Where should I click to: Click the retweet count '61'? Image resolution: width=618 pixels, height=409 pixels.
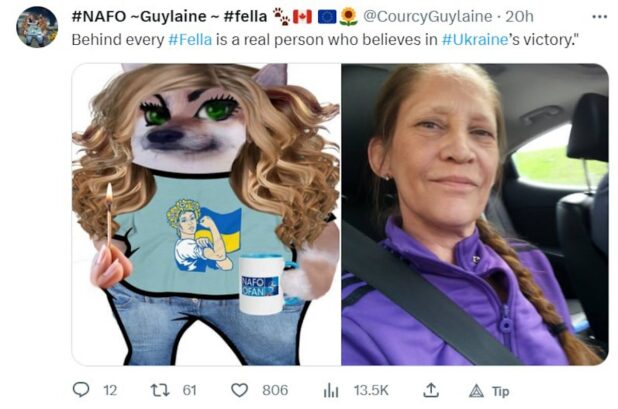pos(189,391)
